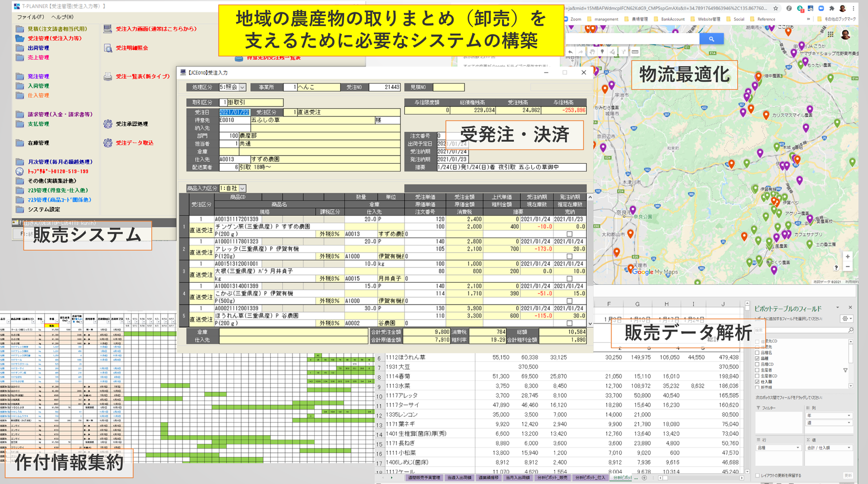This screenshot has width=868, height=484.
Task: Click the 受注データ取込 gear icon
Action: pyautogui.click(x=108, y=143)
